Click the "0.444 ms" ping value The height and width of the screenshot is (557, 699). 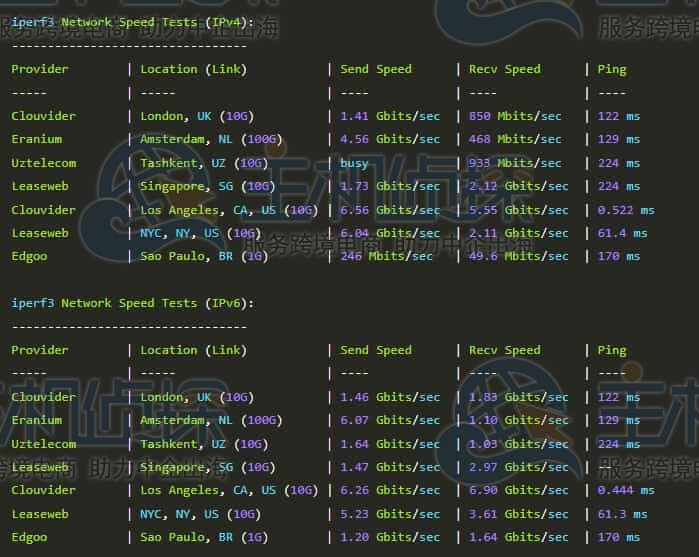click(x=626, y=491)
